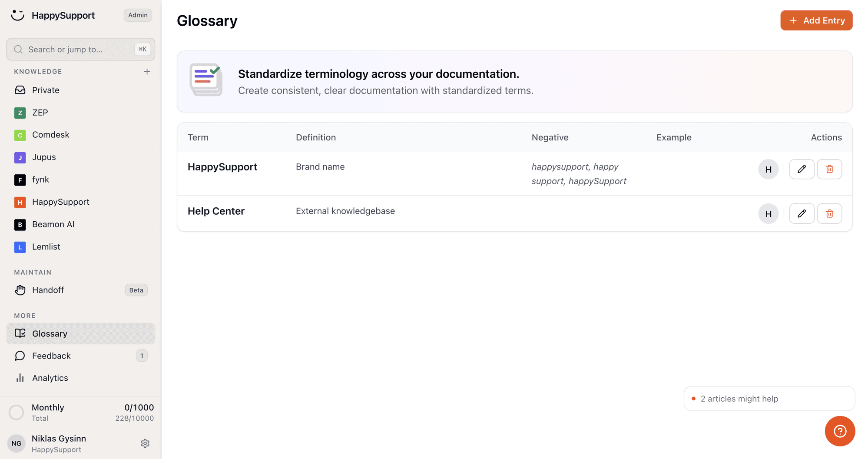Viewport: 868px width, 459px height.
Task: Click the purple Jupus workspace icon
Action: [20, 157]
